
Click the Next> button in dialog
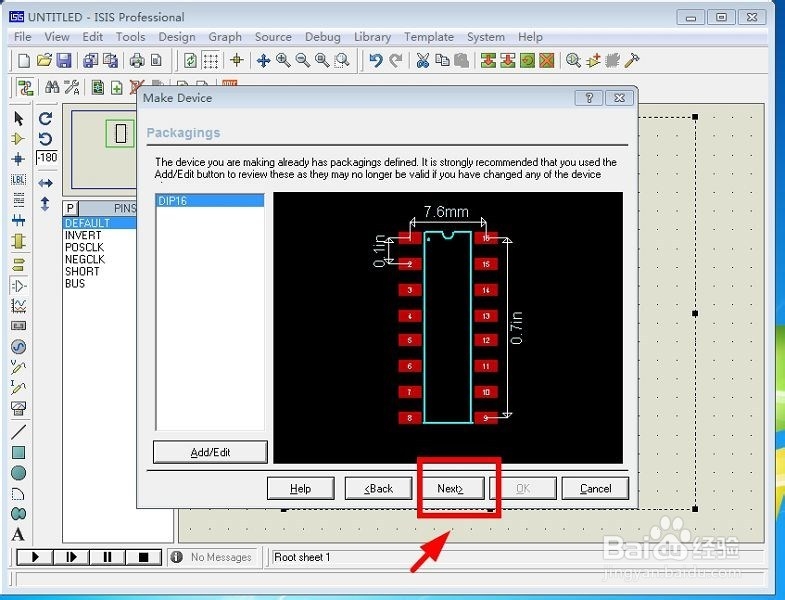point(450,488)
